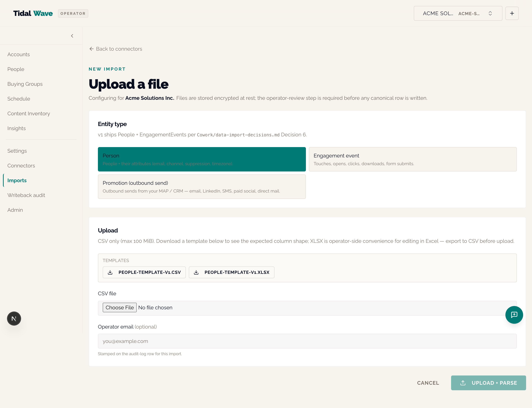The height and width of the screenshot is (408, 532).
Task: Click the back arrow beside Back to connectors
Action: (92, 49)
